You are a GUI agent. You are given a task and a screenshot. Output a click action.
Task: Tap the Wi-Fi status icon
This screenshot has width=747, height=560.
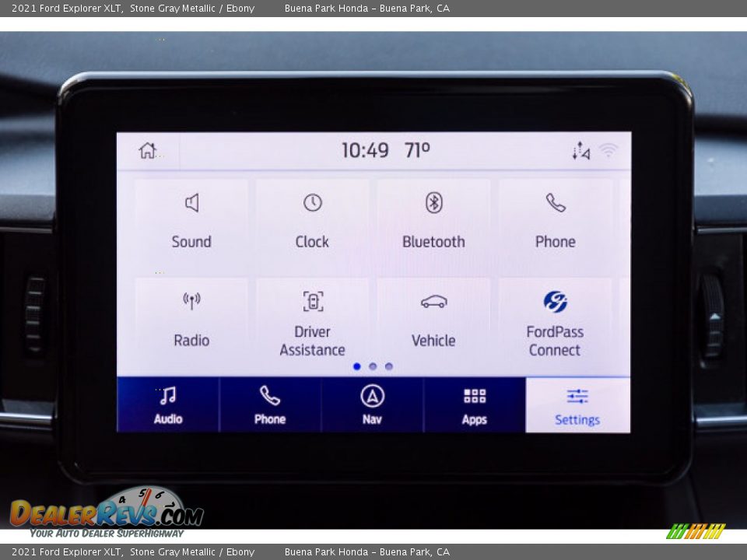coord(608,150)
